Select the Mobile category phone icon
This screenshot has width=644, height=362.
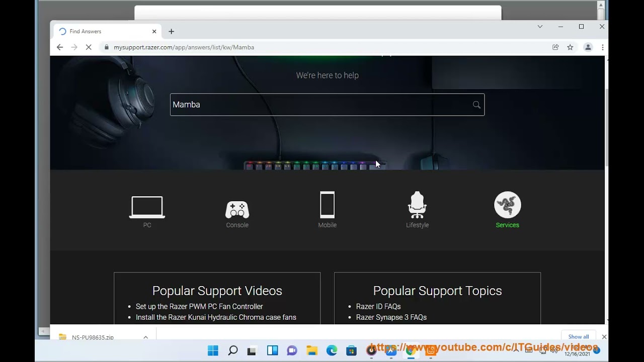click(327, 205)
